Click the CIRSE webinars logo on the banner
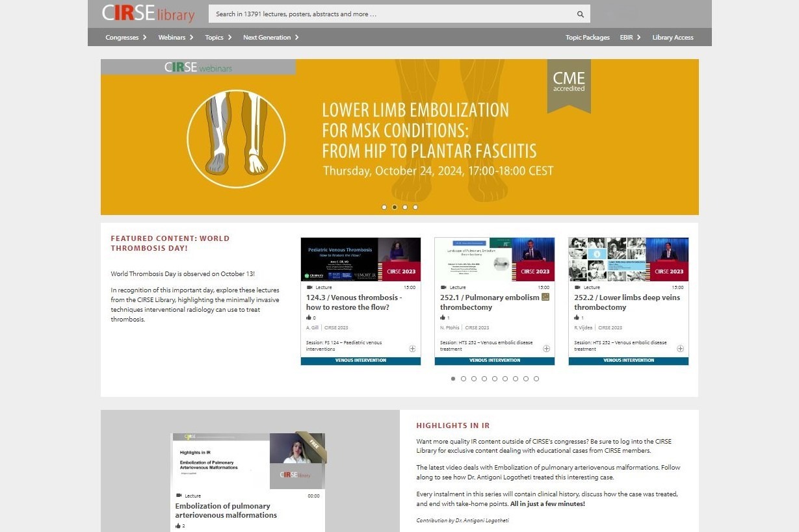 (x=198, y=67)
